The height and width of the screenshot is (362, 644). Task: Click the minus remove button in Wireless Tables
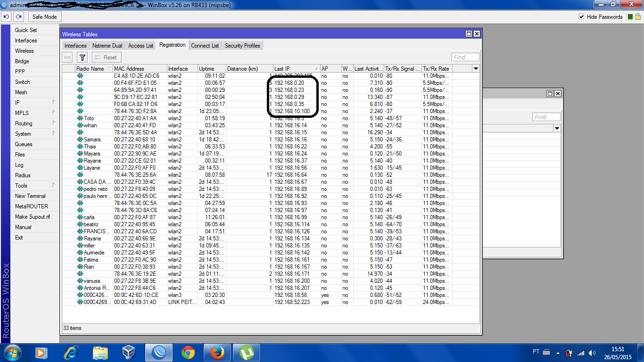tap(68, 58)
